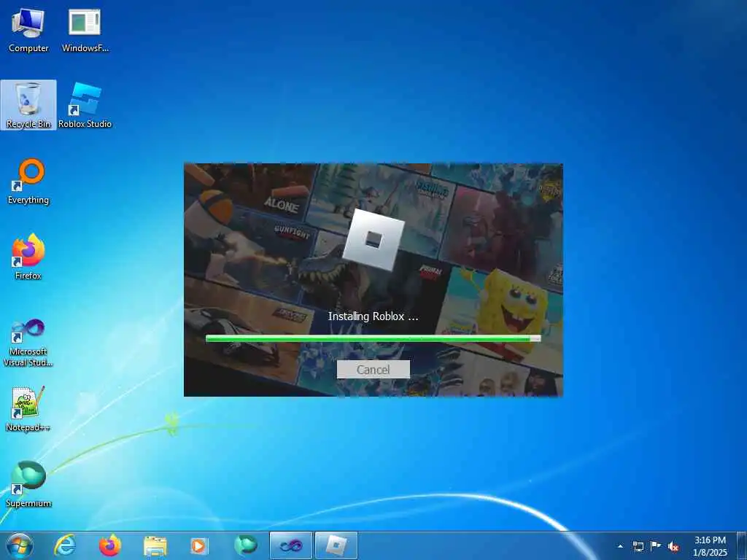Switch to Roblox installer taskbar button
This screenshot has height=560, width=747.
[336, 545]
